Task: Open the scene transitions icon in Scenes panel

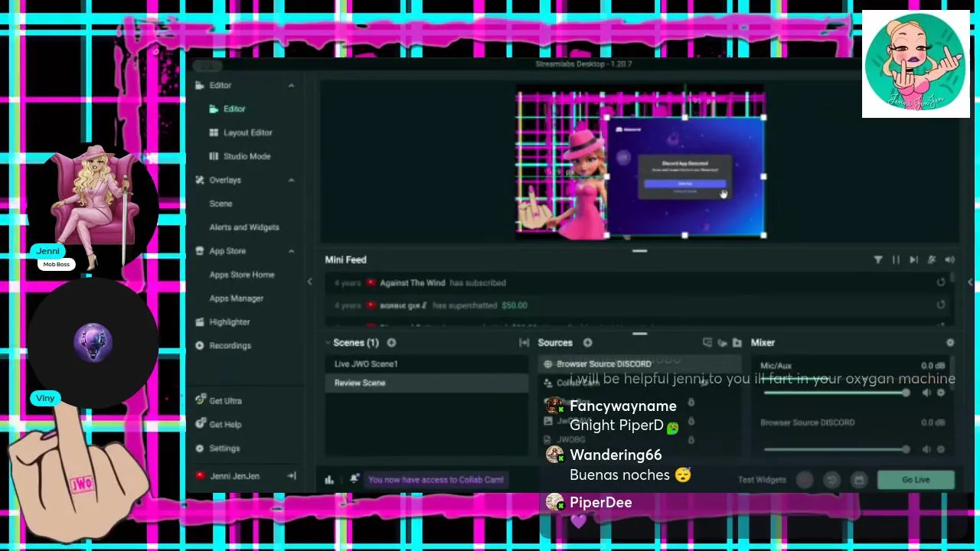Action: (x=524, y=343)
